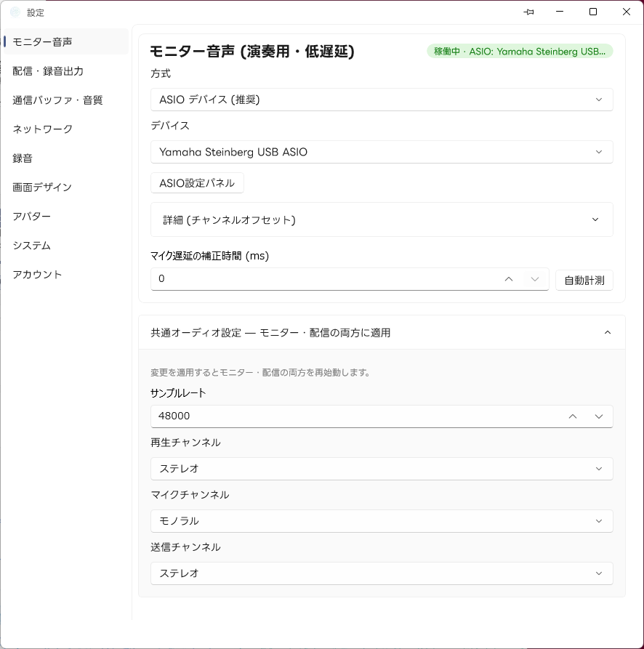Increase the サンプルレート value
Image resolution: width=644 pixels, height=649 pixels.
(572, 416)
